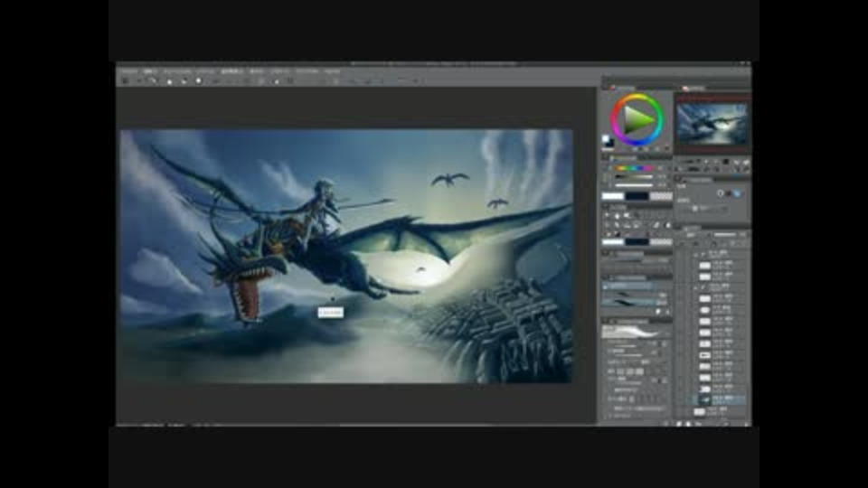Viewport: 868px width, 488px height.
Task: Click the black-to-white slider under the hue bar
Action: pos(634,177)
